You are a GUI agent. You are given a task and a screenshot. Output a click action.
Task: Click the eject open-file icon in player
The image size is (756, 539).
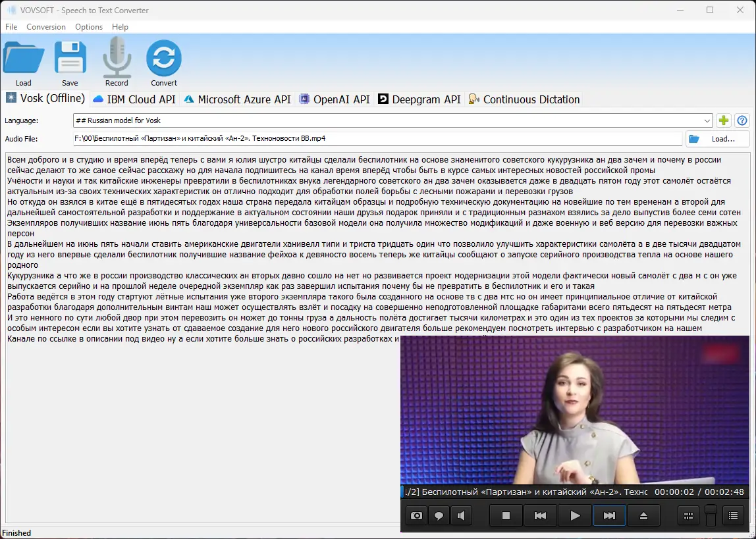[643, 516]
